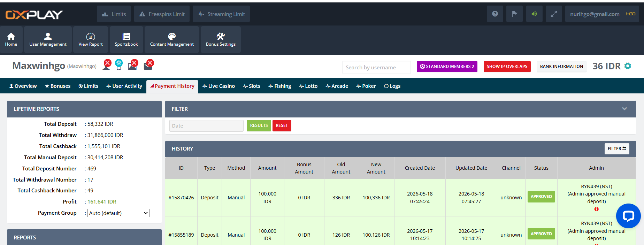Click the unverified user status icon
644x245 pixels.
click(107, 64)
